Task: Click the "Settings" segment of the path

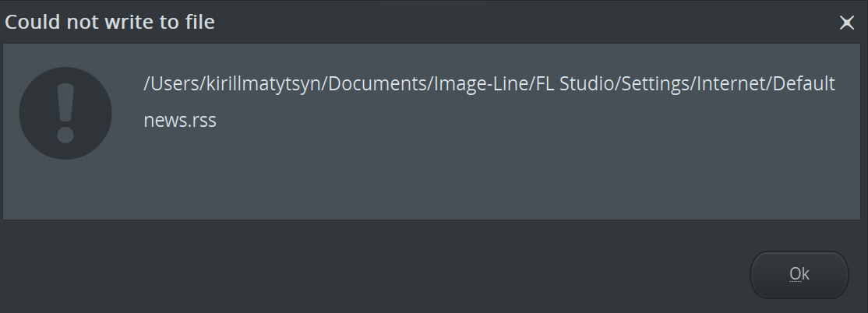Action: 655,84
